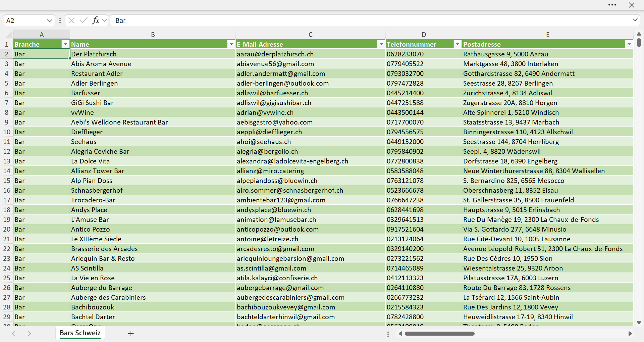Open the insert function fx button
Viewport: 644px width, 342px height.
click(96, 20)
